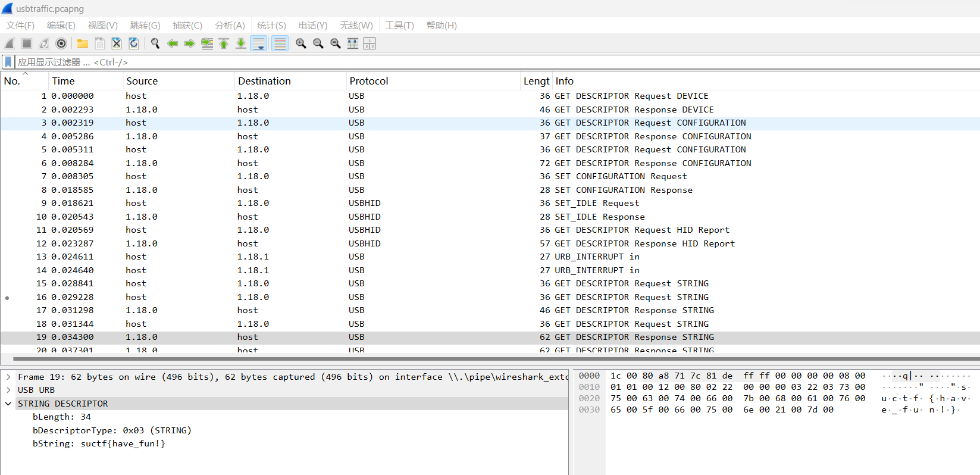Start capturing packets with the shark fin icon
The height and width of the screenshot is (475, 980).
(x=10, y=43)
